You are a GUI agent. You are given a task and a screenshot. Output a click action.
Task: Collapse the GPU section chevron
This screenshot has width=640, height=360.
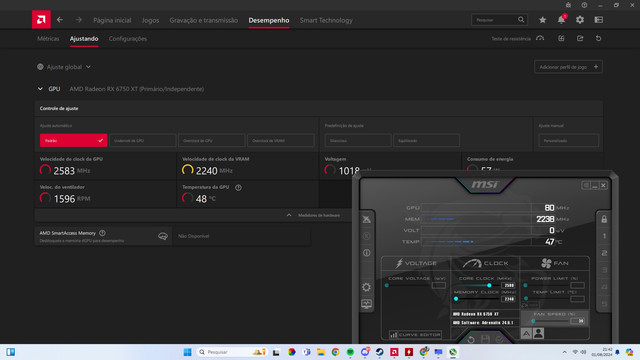coord(40,89)
